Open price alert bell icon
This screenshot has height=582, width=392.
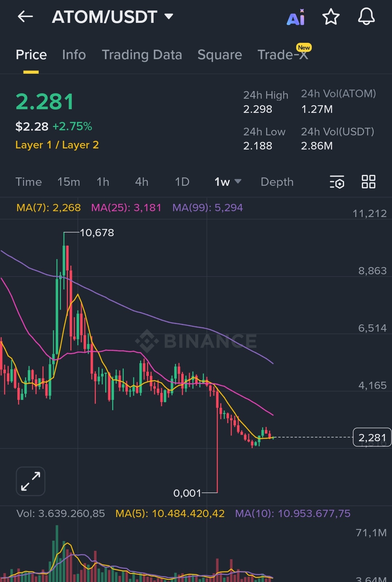(x=366, y=17)
